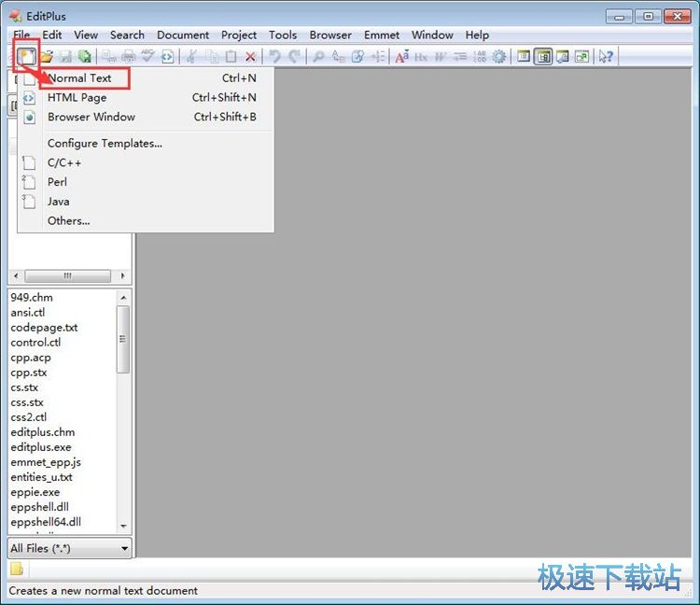Open the Project menu

point(239,35)
